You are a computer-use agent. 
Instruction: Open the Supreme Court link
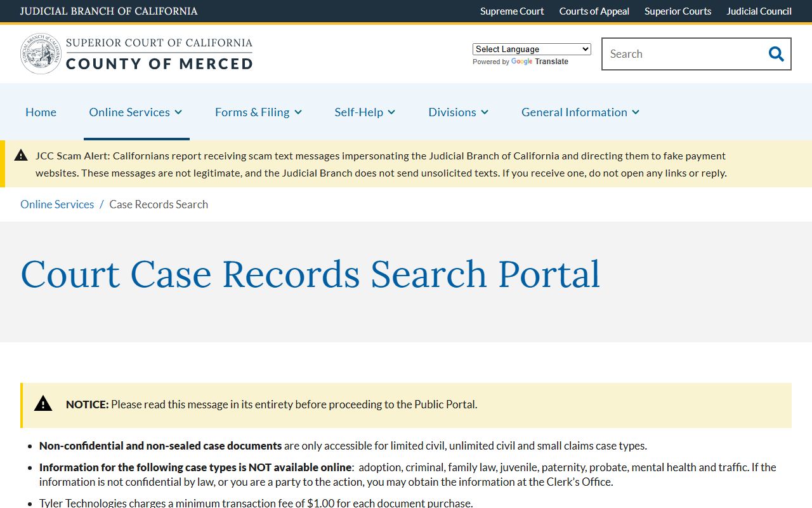(x=512, y=11)
